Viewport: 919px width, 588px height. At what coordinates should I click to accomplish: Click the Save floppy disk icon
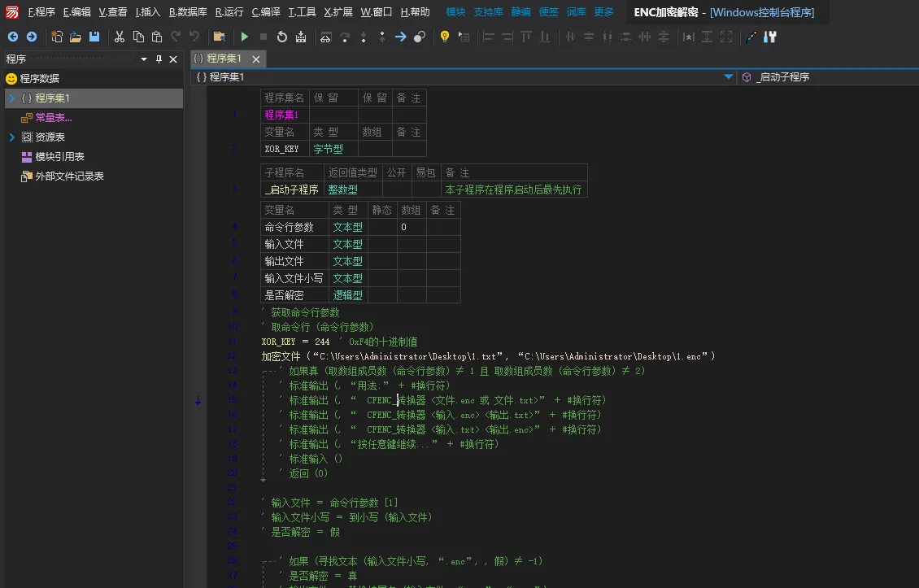coord(94,37)
